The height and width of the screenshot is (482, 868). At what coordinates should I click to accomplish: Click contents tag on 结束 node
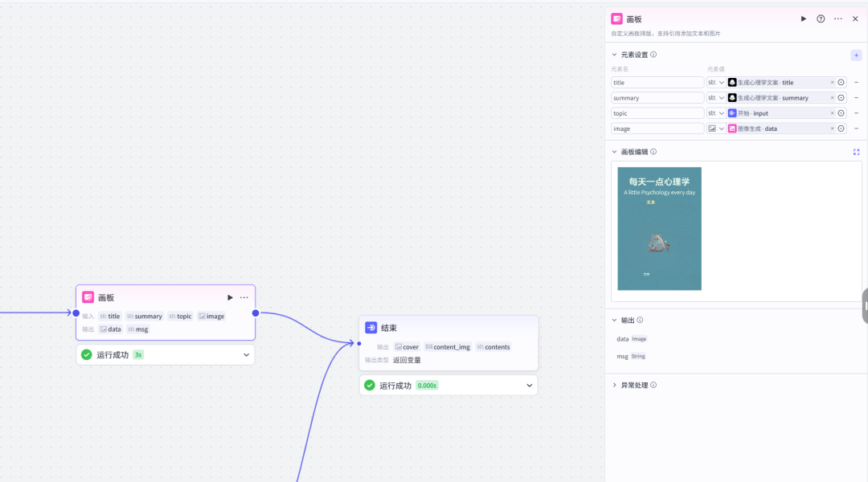[493, 347]
